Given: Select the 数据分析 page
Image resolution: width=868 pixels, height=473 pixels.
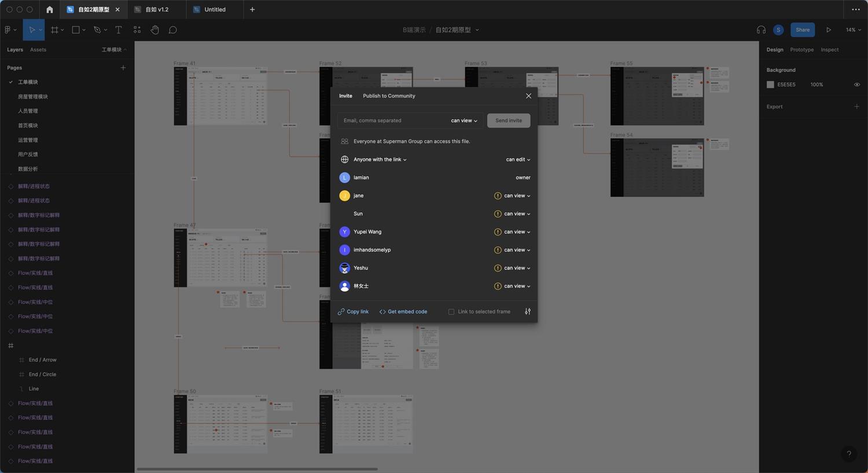Looking at the screenshot, I should [x=28, y=169].
